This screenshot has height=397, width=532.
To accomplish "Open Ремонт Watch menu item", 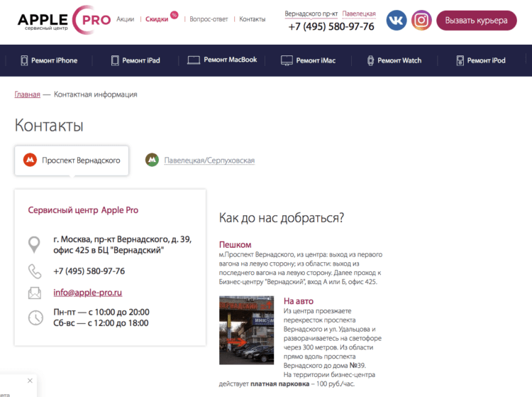I will 394,60.
